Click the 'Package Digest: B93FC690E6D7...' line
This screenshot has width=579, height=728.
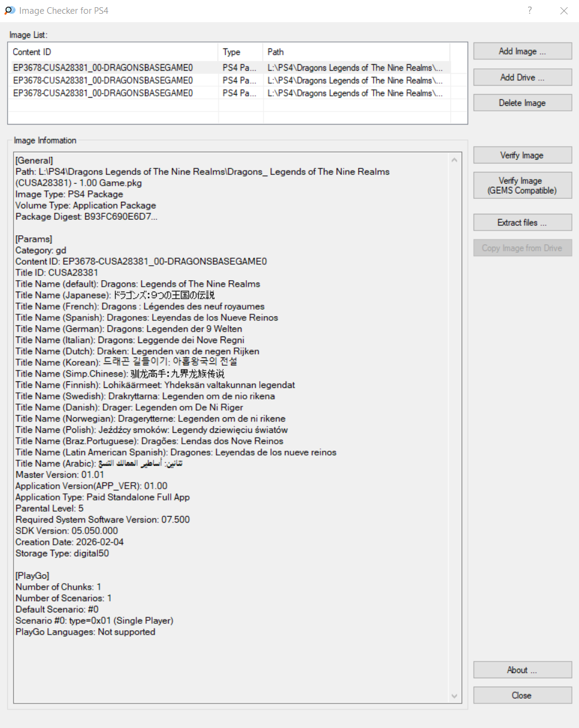[x=86, y=217]
